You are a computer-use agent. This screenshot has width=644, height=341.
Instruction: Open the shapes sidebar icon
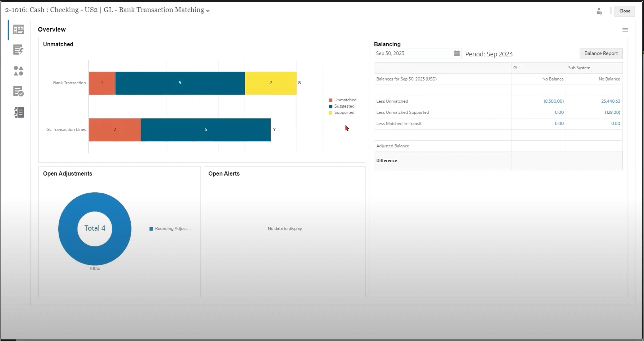(18, 71)
